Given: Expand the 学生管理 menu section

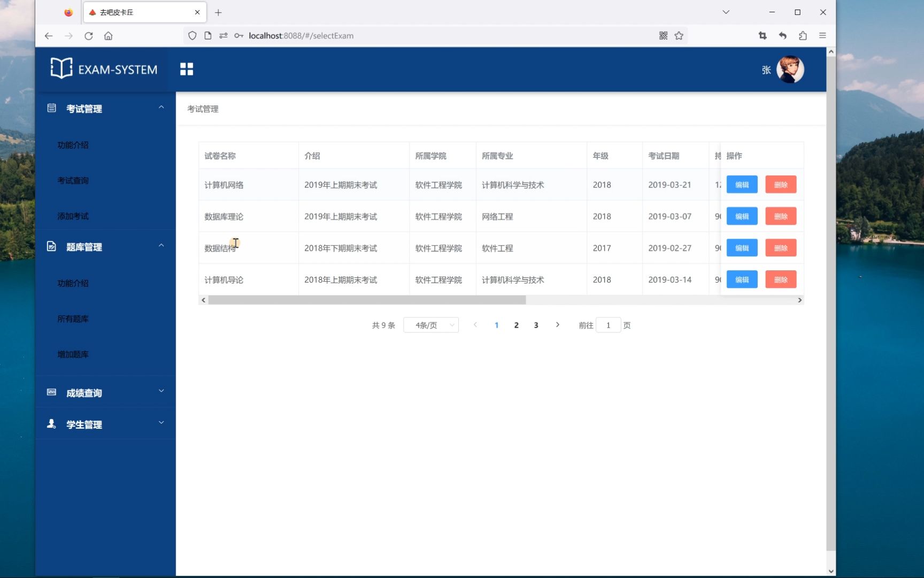Looking at the screenshot, I should tap(161, 422).
